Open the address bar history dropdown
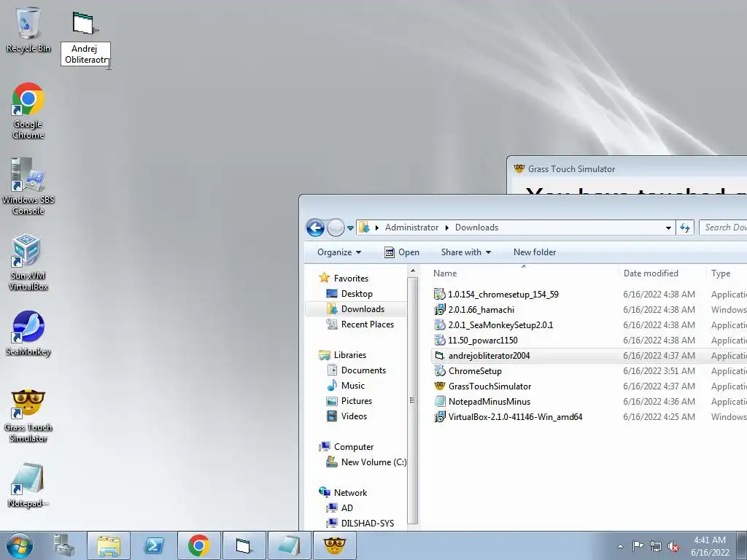This screenshot has height=560, width=747. click(x=668, y=227)
